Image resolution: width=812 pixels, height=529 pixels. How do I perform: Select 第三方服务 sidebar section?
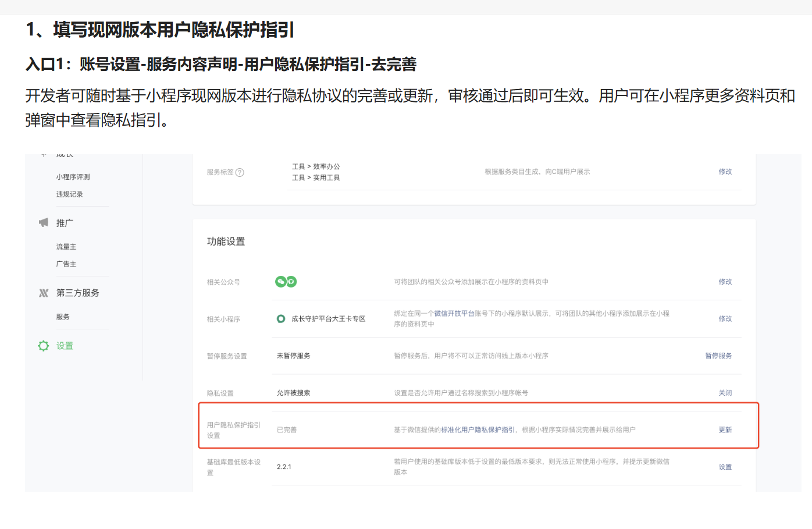[78, 293]
